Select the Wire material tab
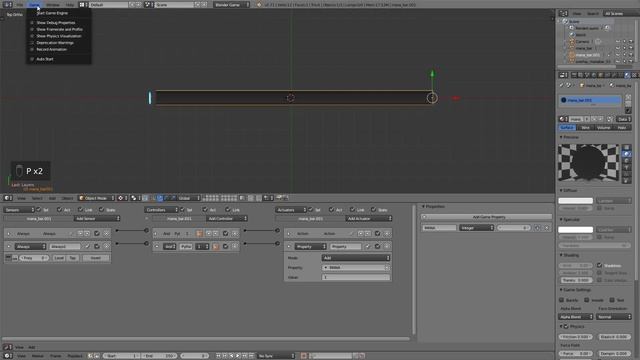This screenshot has height=360, width=640. pyautogui.click(x=585, y=128)
